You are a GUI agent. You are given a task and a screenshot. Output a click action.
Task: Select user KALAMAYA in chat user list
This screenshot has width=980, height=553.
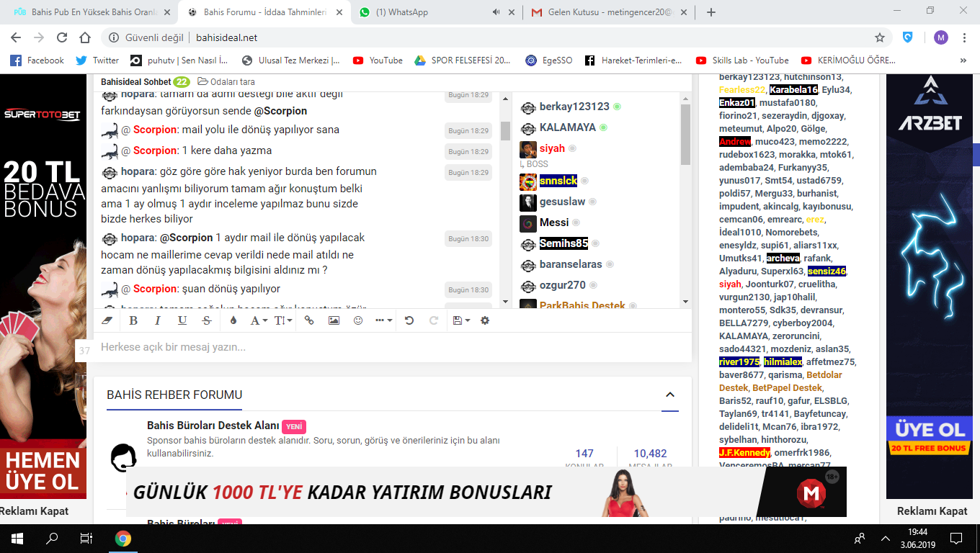pos(568,127)
